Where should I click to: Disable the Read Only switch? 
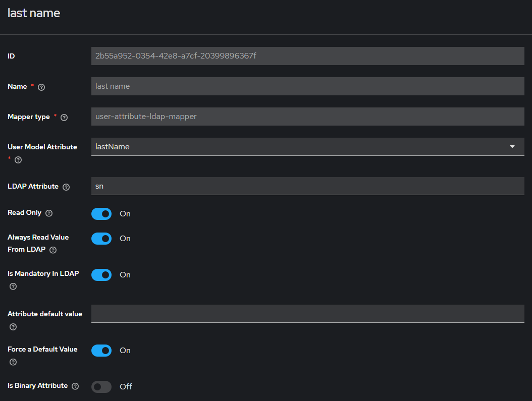[x=101, y=214]
